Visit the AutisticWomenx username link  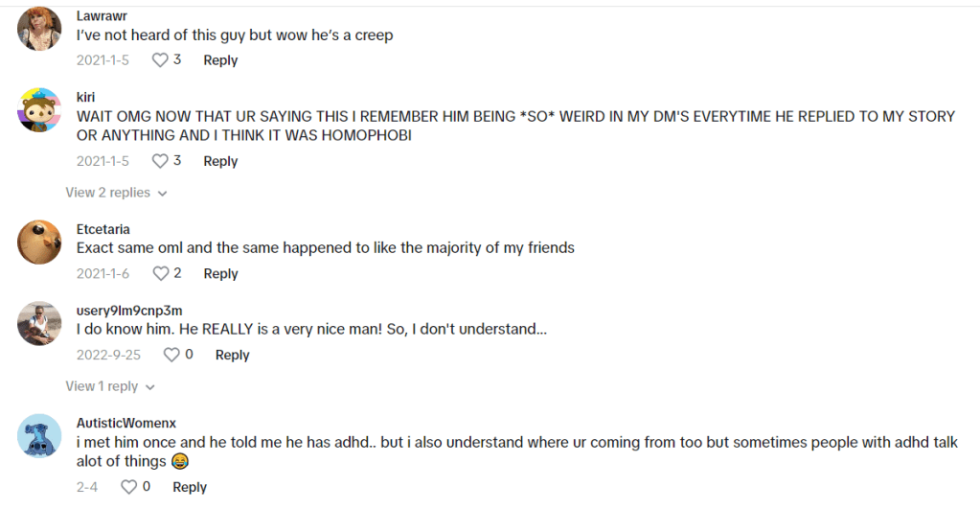pyautogui.click(x=126, y=423)
